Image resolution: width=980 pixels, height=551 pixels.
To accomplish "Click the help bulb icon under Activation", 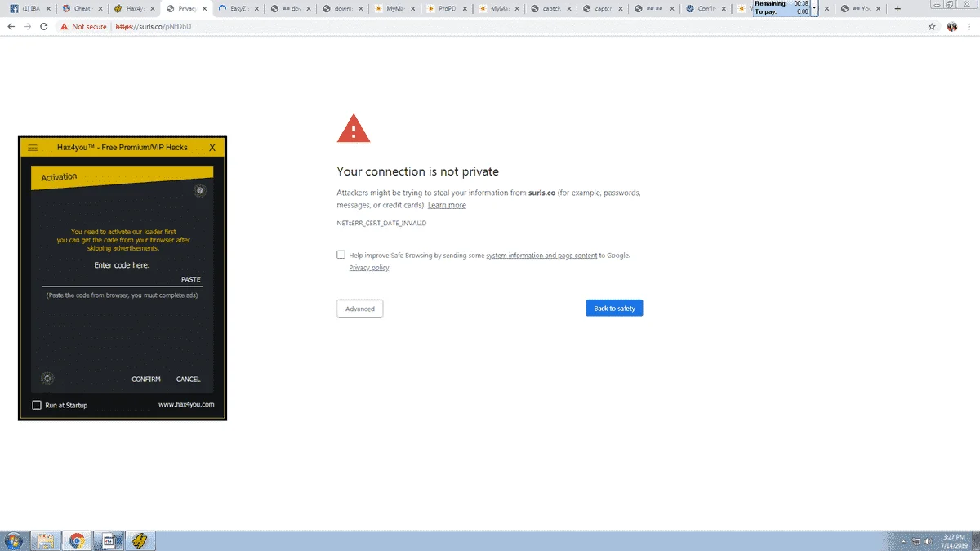I will click(x=200, y=190).
